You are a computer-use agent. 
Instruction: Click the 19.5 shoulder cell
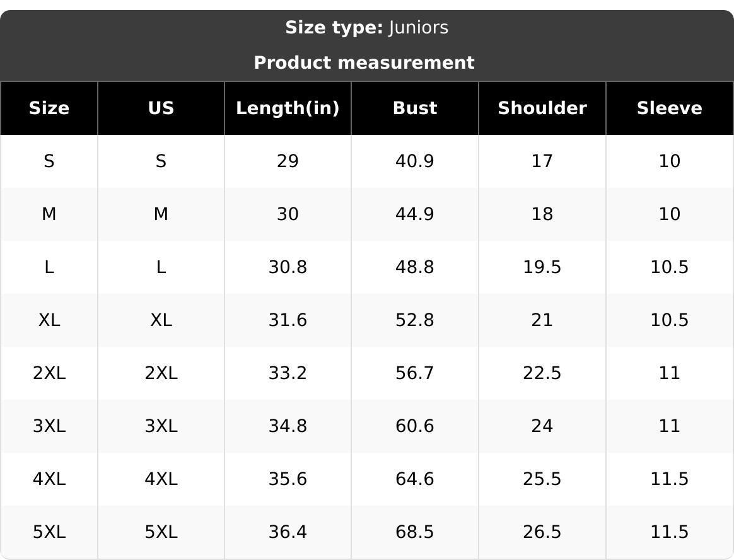click(x=542, y=267)
